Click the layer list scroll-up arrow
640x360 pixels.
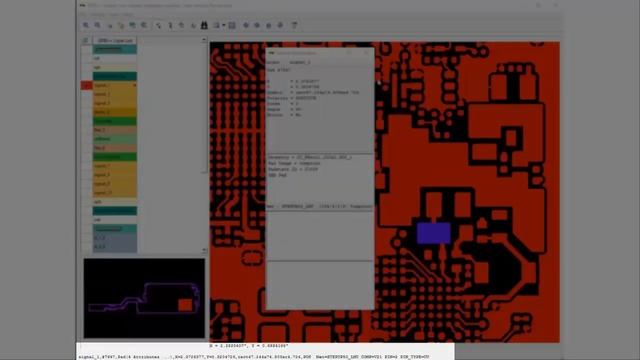204,40
